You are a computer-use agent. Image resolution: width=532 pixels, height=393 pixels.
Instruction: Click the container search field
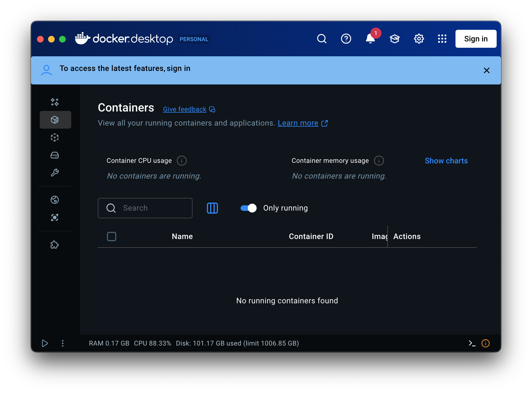[145, 208]
